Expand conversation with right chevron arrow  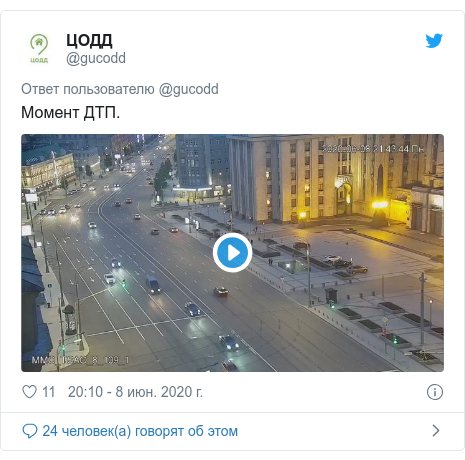[436, 431]
